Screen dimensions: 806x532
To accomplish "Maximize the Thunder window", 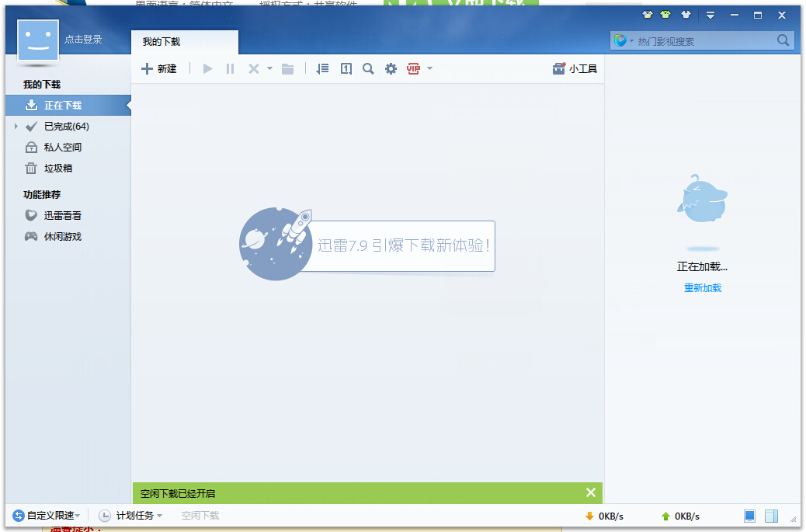I will [x=758, y=16].
